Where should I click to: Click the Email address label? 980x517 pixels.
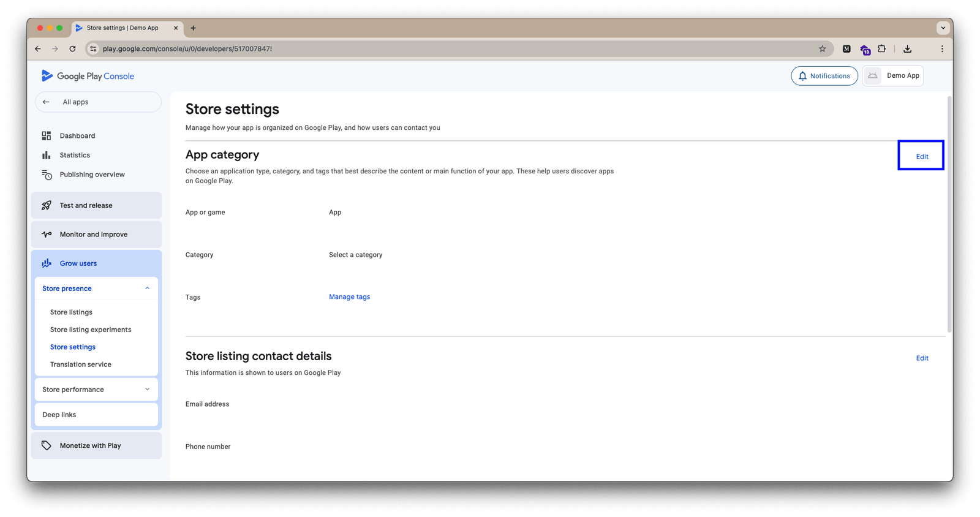[x=207, y=404]
